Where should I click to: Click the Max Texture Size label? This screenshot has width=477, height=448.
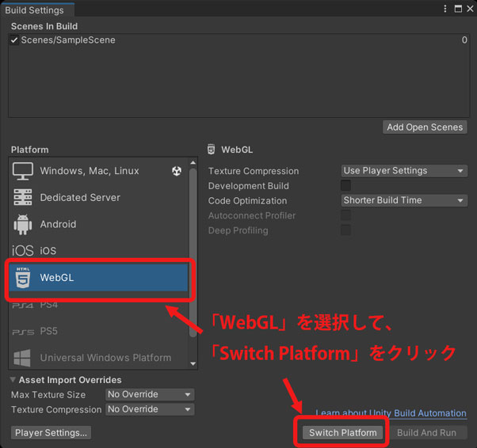tap(48, 395)
